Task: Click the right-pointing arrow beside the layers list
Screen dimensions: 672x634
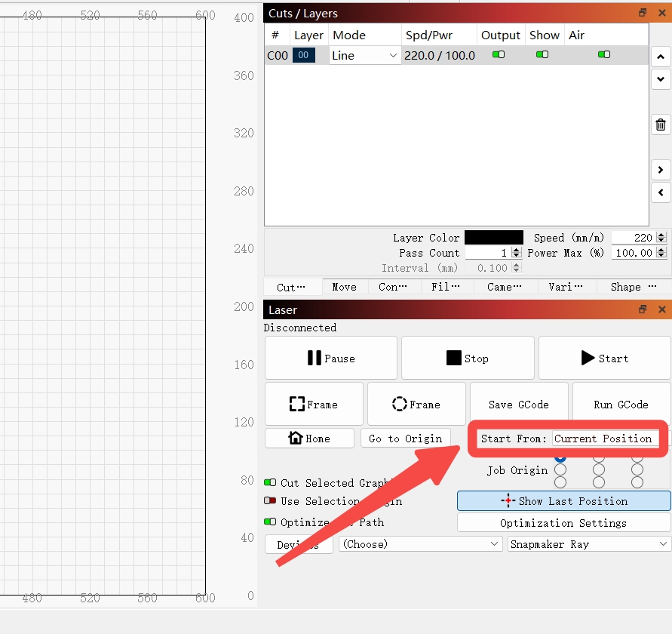Action: pos(661,170)
